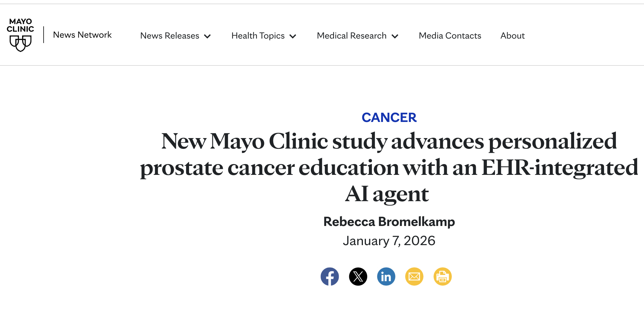Open the Media Contacts menu item

[x=450, y=36]
